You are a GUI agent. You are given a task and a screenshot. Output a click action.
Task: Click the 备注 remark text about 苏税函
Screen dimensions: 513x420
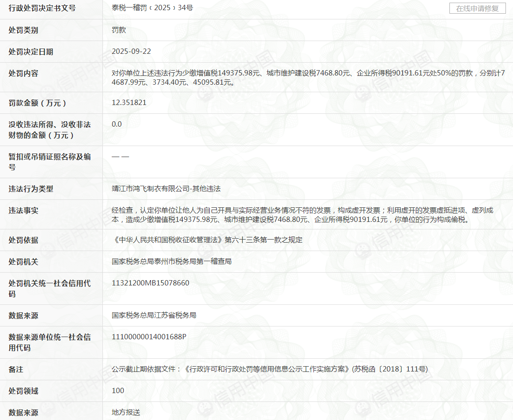[x=269, y=369]
